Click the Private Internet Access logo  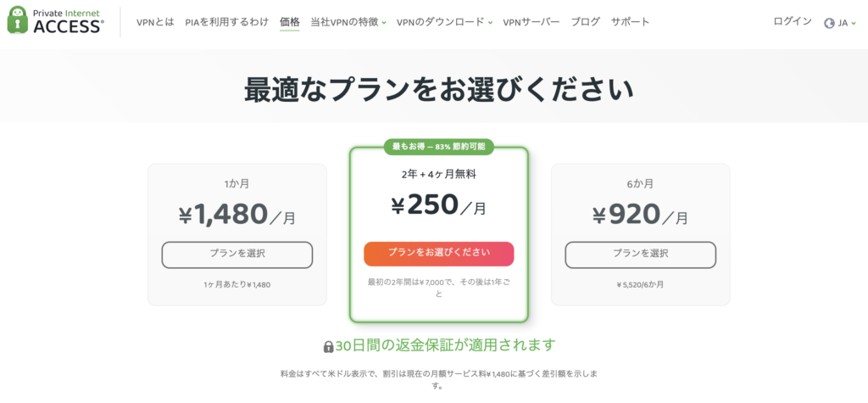[x=55, y=20]
